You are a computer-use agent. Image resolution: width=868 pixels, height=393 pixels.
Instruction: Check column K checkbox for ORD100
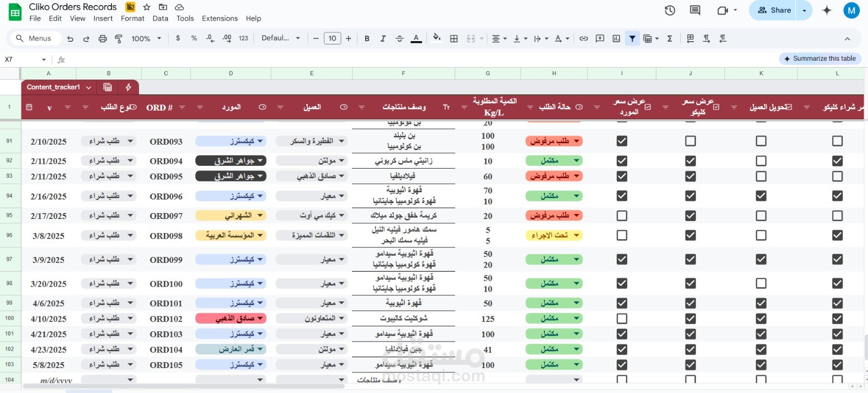(761, 284)
